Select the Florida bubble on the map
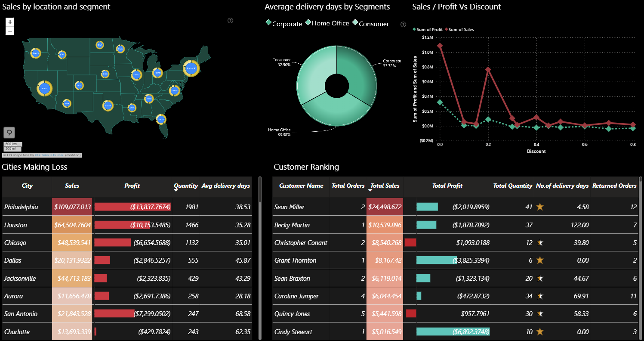 click(x=161, y=119)
